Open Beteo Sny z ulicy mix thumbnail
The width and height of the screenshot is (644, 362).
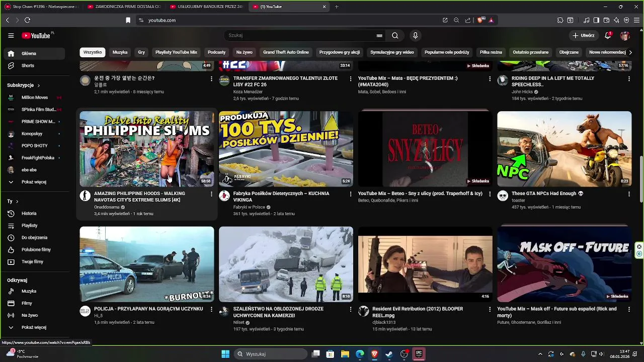[x=425, y=149]
